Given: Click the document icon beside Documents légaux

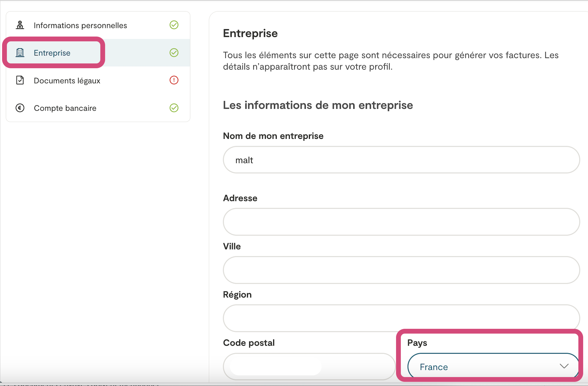Looking at the screenshot, I should click(x=20, y=80).
